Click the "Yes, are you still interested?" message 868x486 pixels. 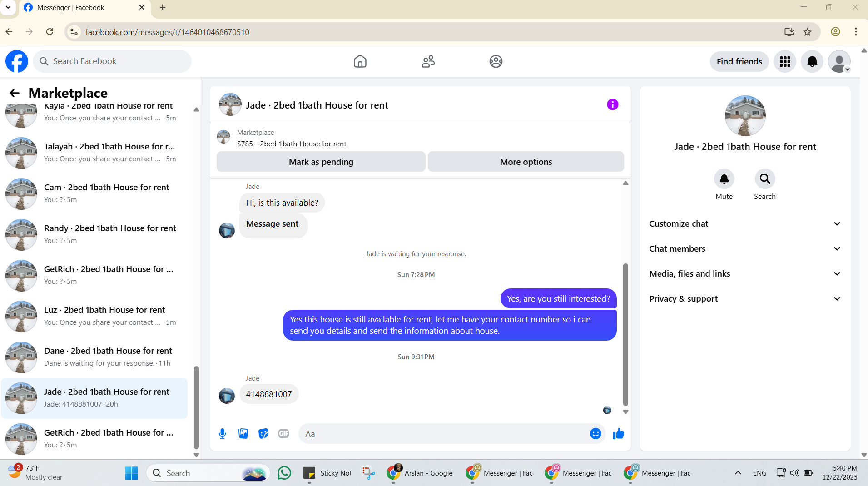(558, 299)
